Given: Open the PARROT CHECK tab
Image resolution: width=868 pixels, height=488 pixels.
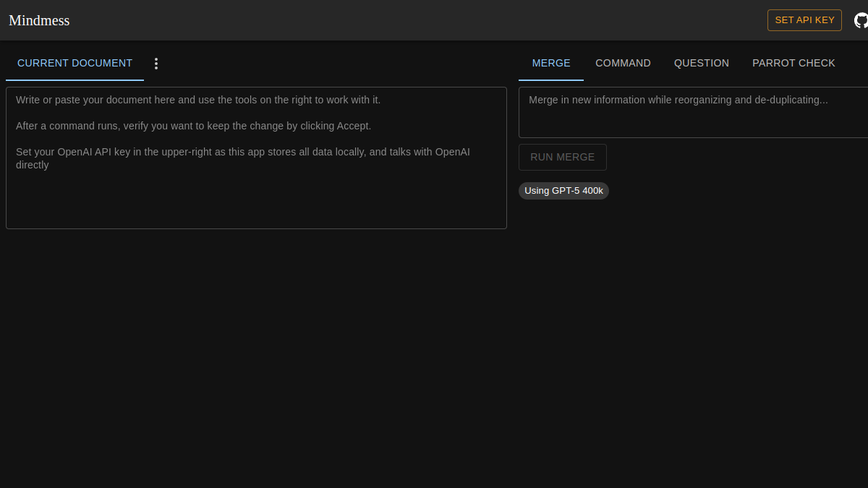Looking at the screenshot, I should 793,64.
